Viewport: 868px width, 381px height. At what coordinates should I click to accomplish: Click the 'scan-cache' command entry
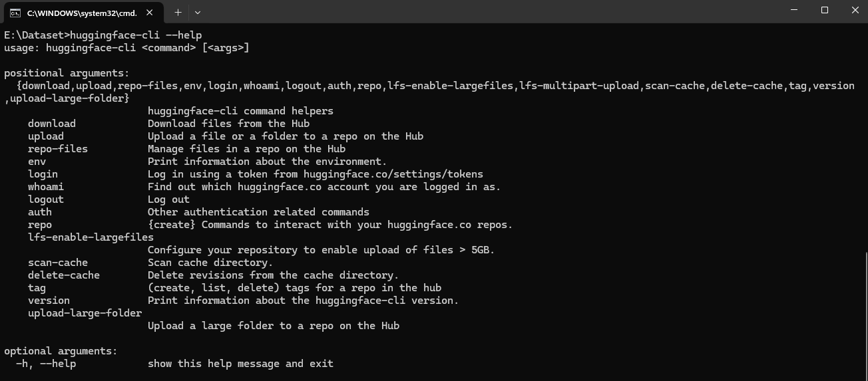(x=58, y=263)
